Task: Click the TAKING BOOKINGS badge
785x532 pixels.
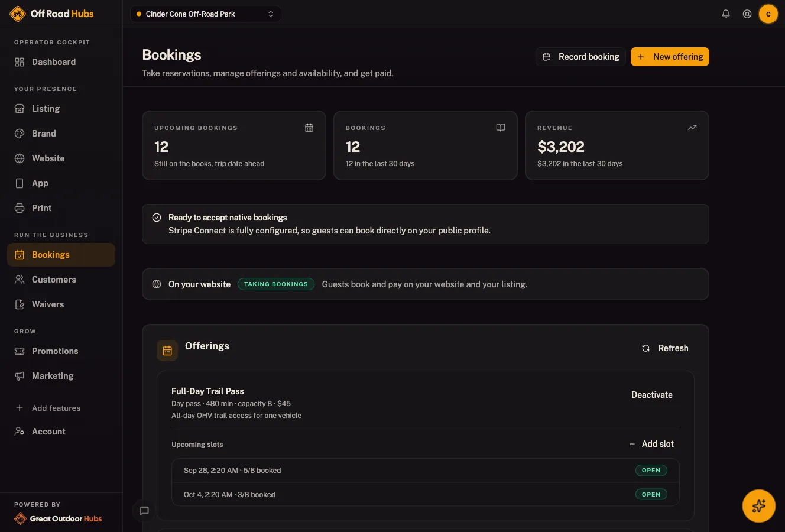Action: click(x=276, y=284)
